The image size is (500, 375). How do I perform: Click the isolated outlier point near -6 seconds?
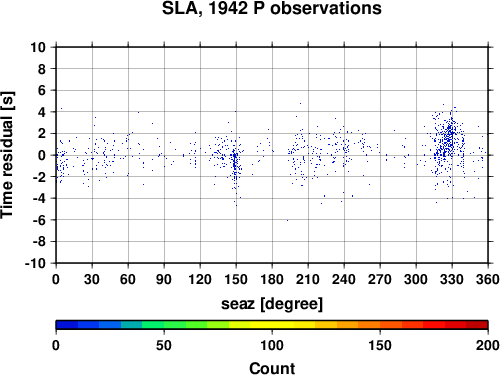coord(287,220)
